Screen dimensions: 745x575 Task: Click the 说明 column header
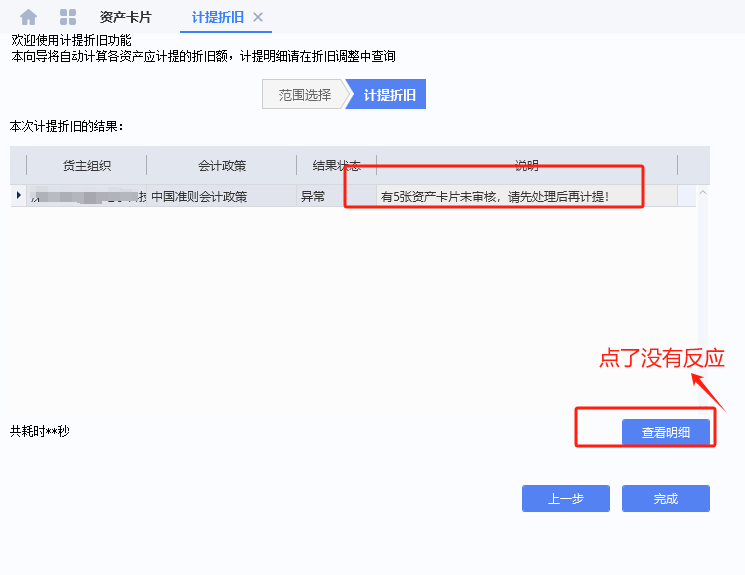[527, 165]
